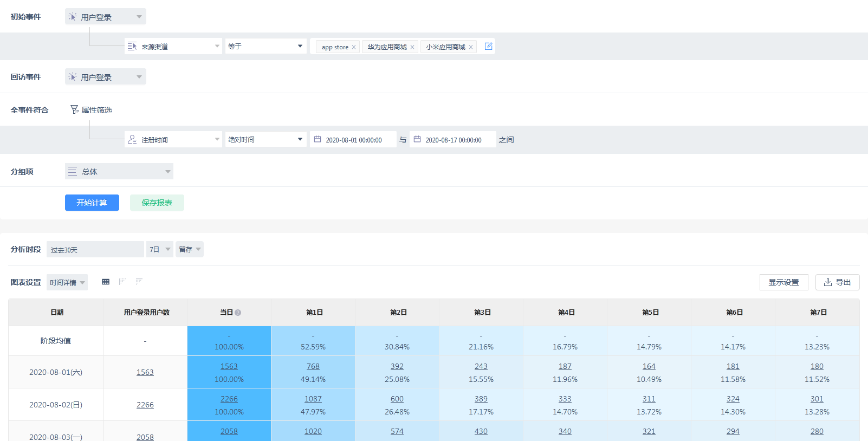
Task: Open day-3 value 389 link
Action: tap(481, 399)
